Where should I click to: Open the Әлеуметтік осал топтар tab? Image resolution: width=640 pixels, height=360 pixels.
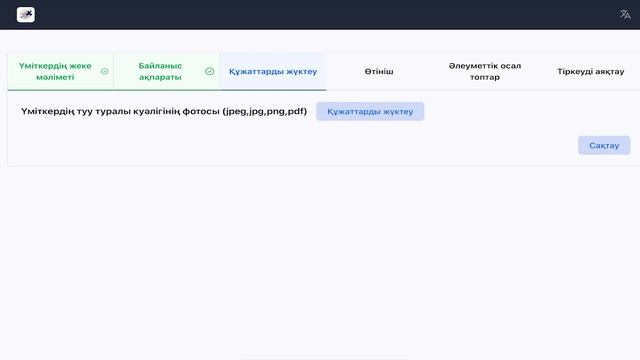pos(484,71)
